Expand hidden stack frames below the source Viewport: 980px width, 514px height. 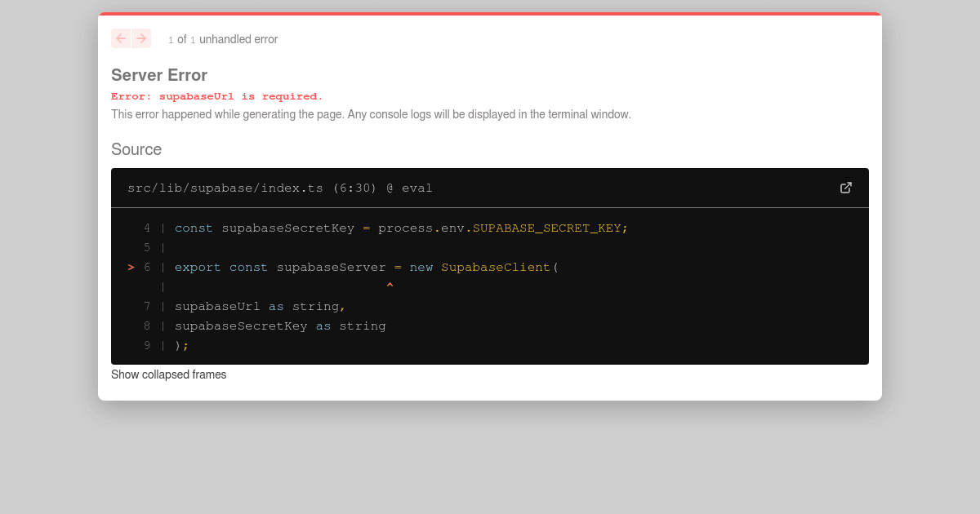[x=168, y=374]
